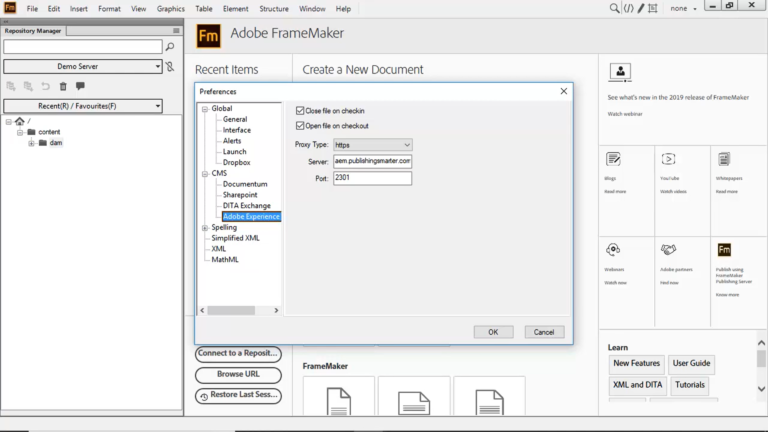Viewport: 768px width, 432px height.
Task: Open the Structure menu
Action: coord(274,9)
